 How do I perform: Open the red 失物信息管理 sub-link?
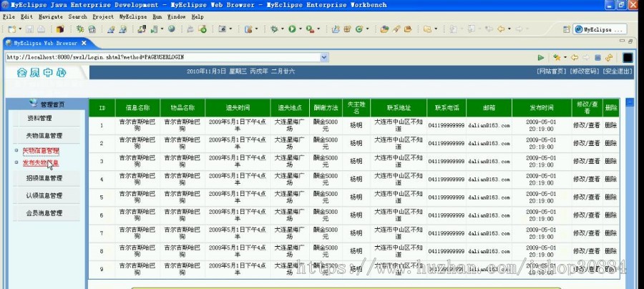pos(41,151)
